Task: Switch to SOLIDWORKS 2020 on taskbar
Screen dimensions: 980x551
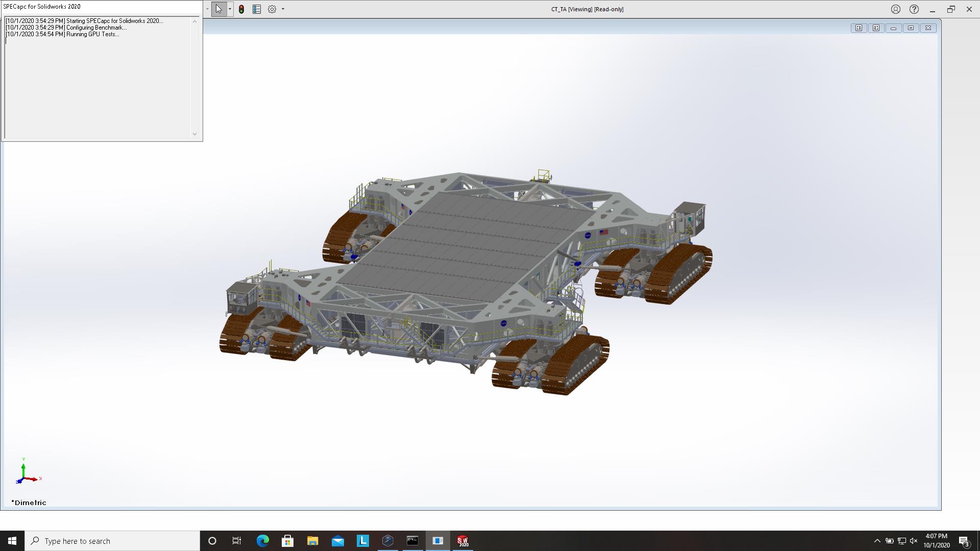Action: tap(462, 541)
